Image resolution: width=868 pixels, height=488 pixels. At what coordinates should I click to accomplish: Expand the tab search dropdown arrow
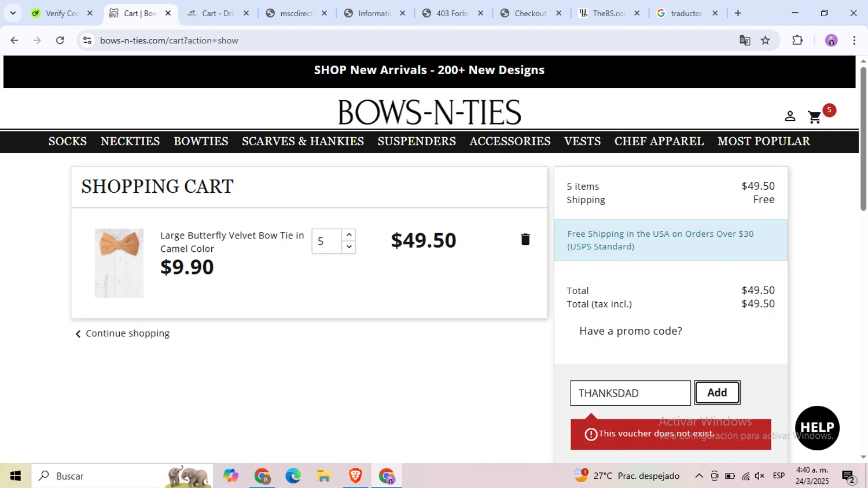(13, 13)
